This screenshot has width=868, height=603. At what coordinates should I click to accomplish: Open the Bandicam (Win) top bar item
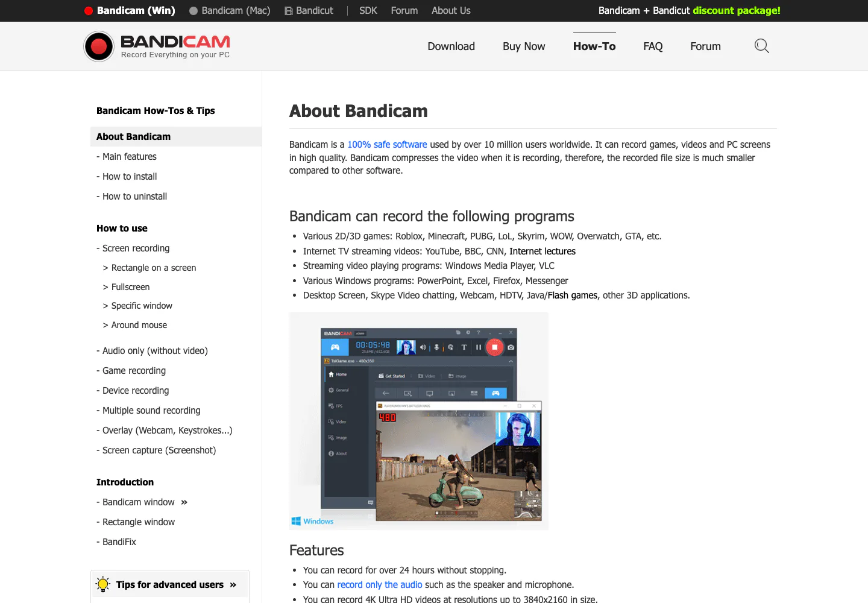(130, 10)
